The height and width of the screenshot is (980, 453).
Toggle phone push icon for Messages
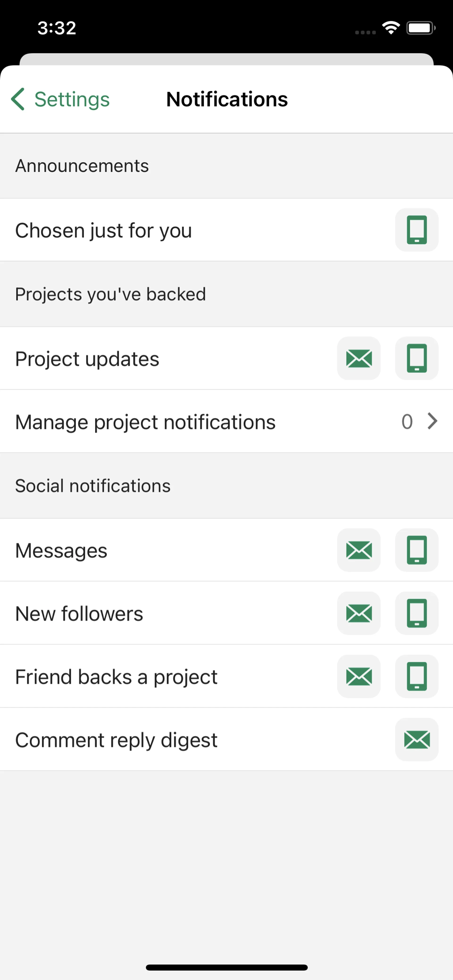pos(416,550)
